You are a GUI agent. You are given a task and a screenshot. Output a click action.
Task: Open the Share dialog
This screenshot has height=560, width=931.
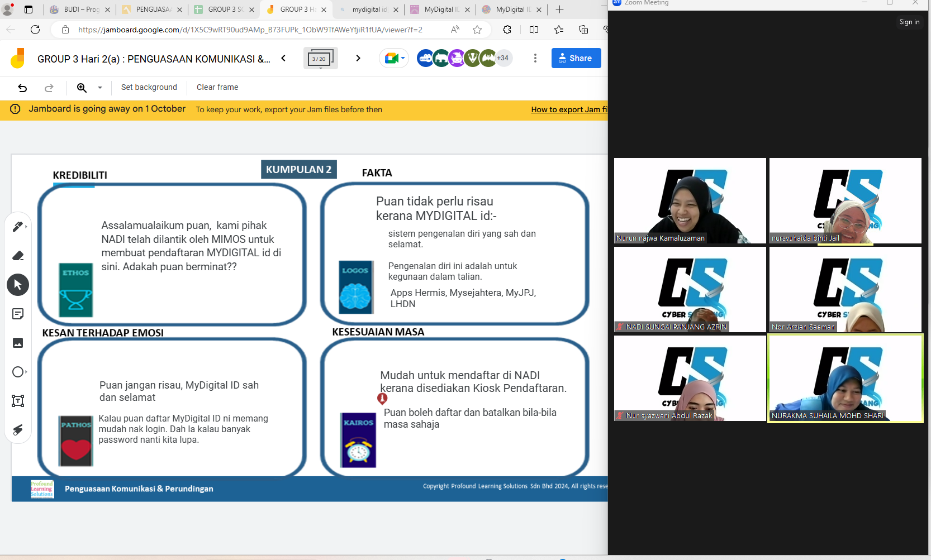[x=576, y=58]
